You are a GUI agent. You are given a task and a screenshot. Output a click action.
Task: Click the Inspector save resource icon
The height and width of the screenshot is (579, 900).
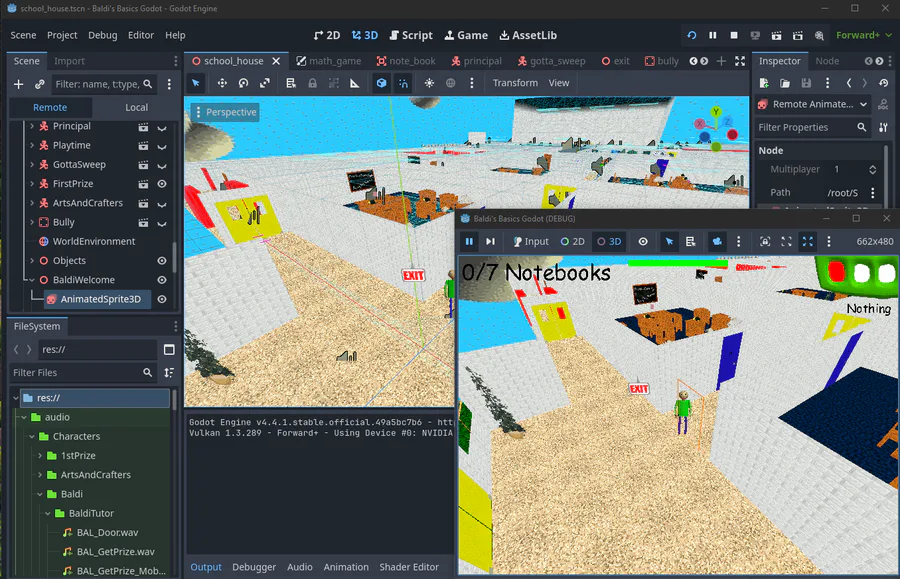click(x=806, y=83)
